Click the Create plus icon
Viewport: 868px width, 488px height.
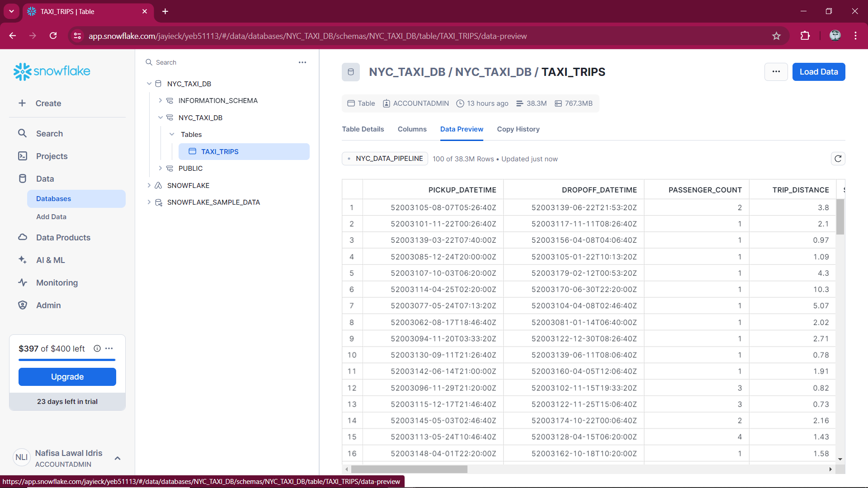pos(22,103)
